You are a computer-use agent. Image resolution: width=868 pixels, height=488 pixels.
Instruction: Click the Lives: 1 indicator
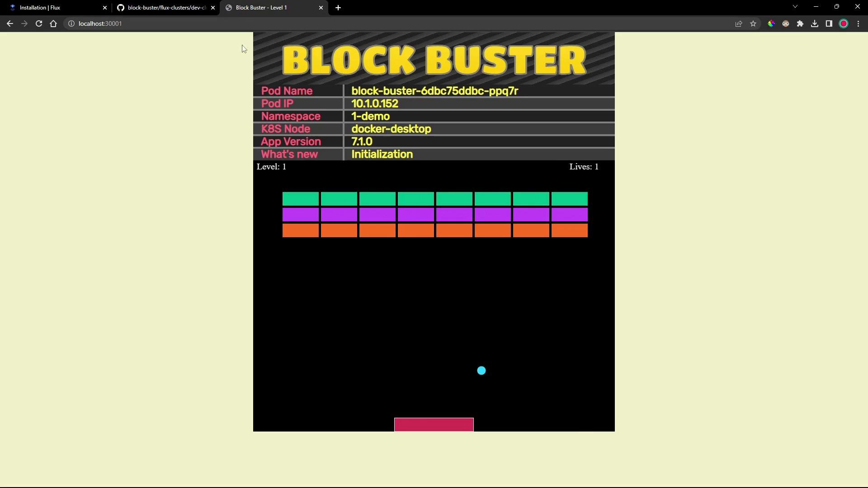pos(584,167)
